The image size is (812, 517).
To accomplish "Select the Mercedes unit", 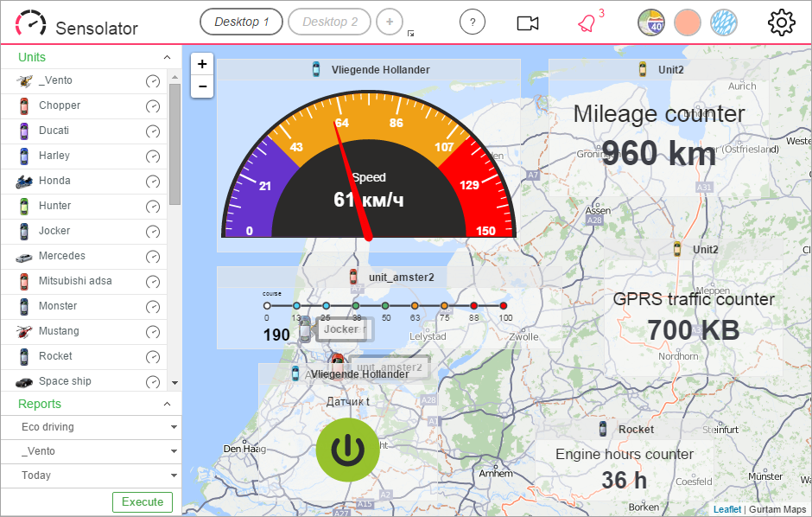I will pos(84,257).
